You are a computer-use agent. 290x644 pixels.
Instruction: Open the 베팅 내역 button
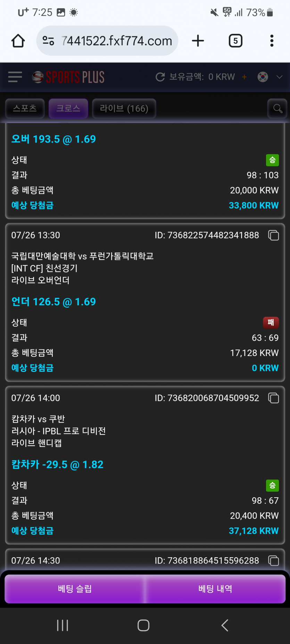coord(215,589)
